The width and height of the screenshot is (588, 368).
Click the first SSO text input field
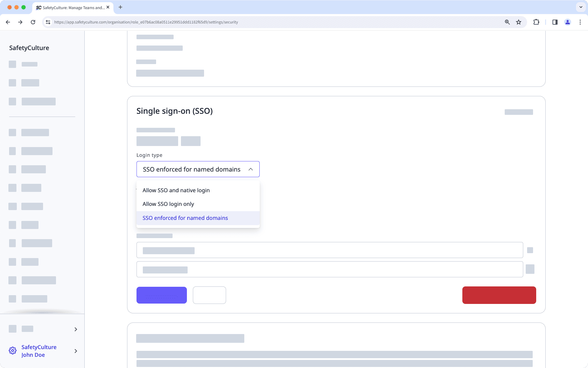click(x=329, y=250)
